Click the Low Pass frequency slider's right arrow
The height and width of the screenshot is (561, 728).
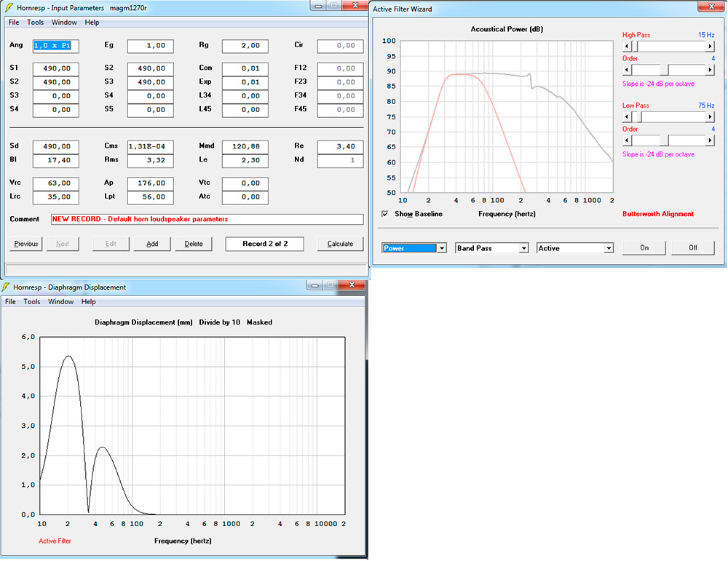pos(709,117)
